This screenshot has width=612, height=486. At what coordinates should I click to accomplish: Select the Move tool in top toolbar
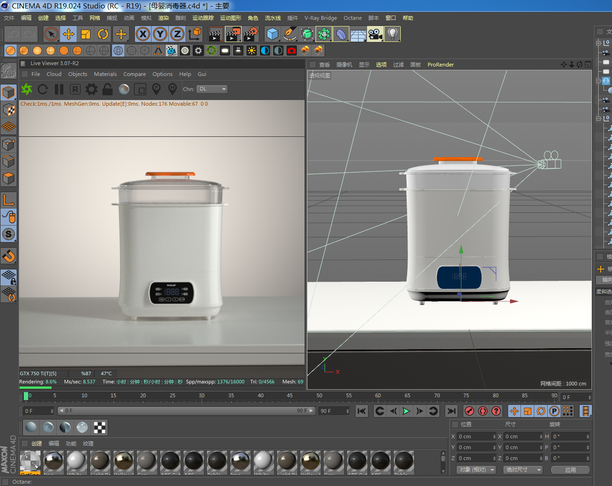click(x=69, y=34)
